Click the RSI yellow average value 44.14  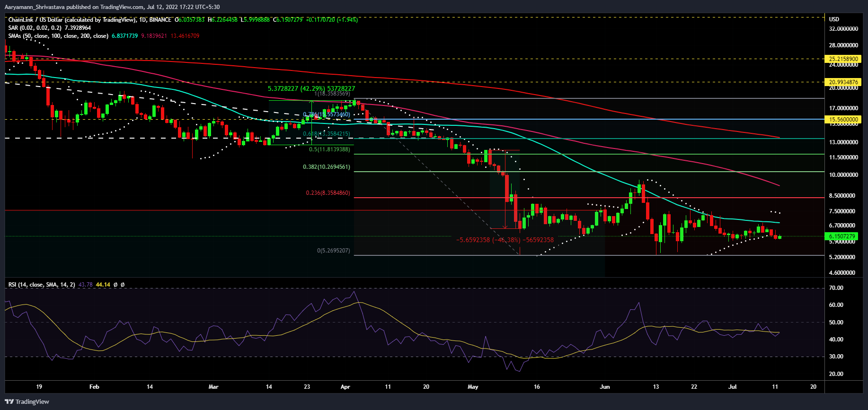(103, 285)
